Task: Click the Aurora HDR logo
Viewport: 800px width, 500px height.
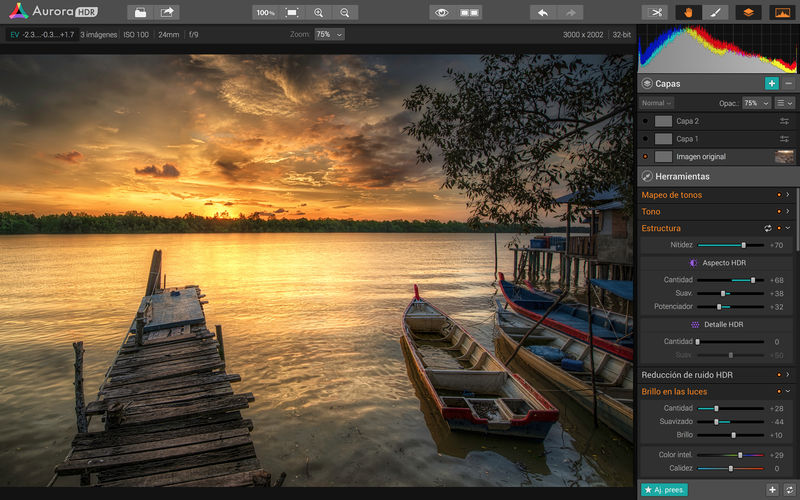Action: tap(54, 11)
